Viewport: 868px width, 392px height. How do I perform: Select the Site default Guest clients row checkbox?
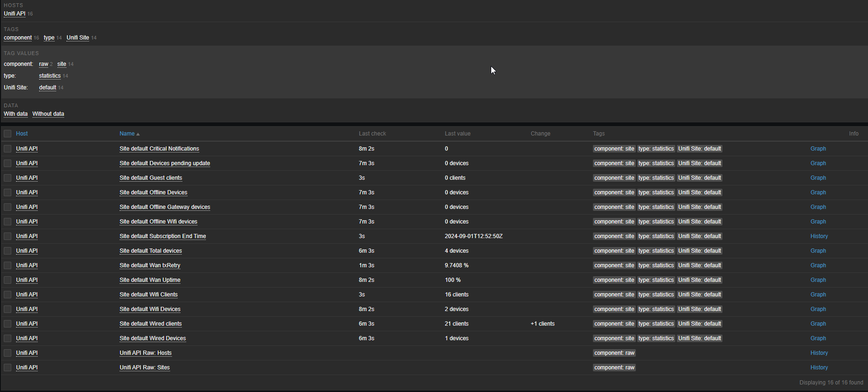8,178
